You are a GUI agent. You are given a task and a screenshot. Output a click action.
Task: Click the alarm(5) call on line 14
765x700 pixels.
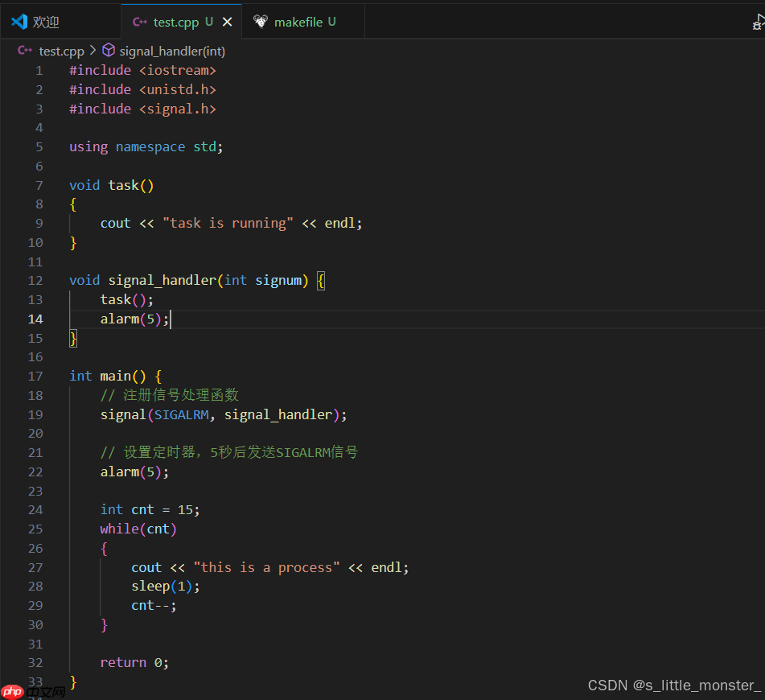(134, 319)
